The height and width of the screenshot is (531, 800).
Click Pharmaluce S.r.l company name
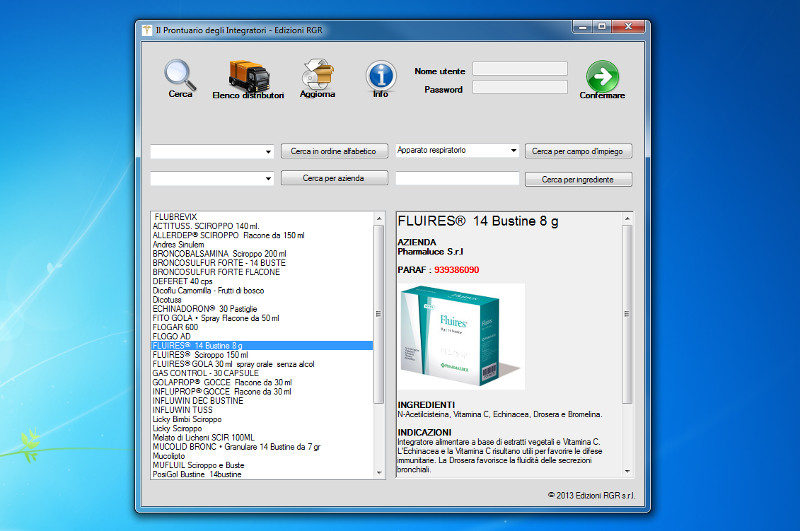(x=431, y=251)
